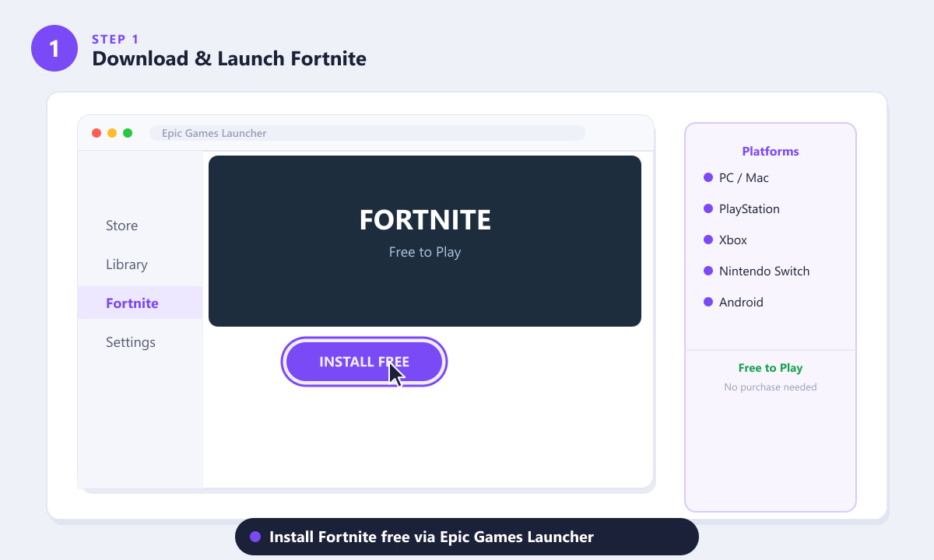934x560 pixels.
Task: Click the yellow minimize window dot
Action: coord(112,133)
